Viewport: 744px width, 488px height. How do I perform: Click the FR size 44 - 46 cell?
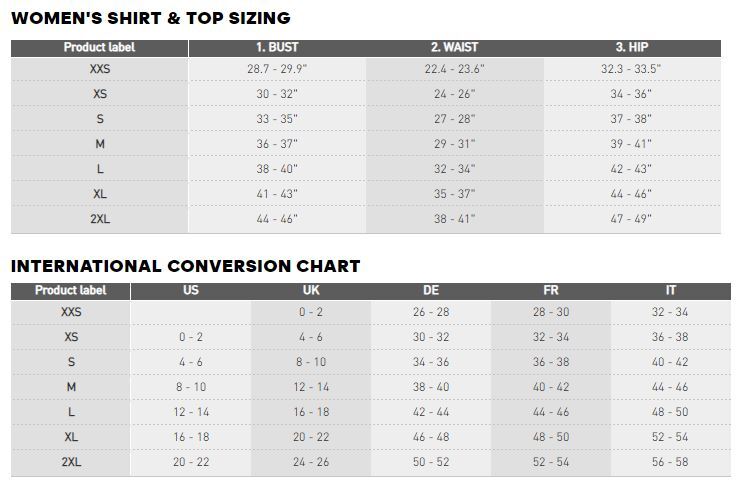click(x=551, y=412)
